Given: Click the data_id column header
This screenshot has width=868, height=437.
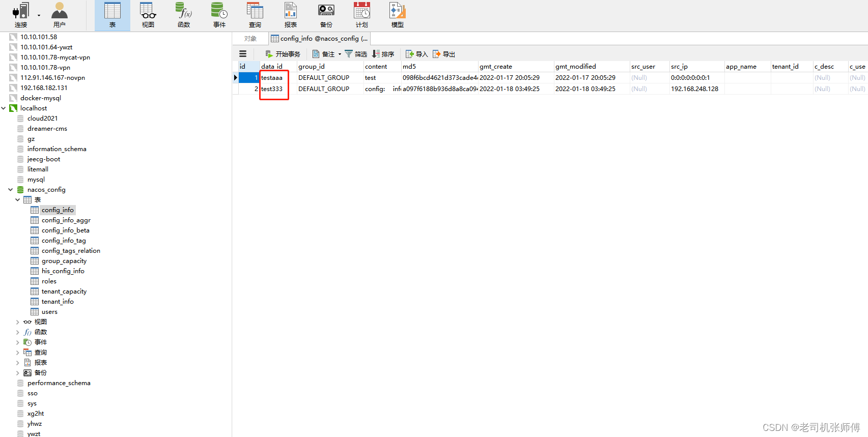Looking at the screenshot, I should point(278,66).
